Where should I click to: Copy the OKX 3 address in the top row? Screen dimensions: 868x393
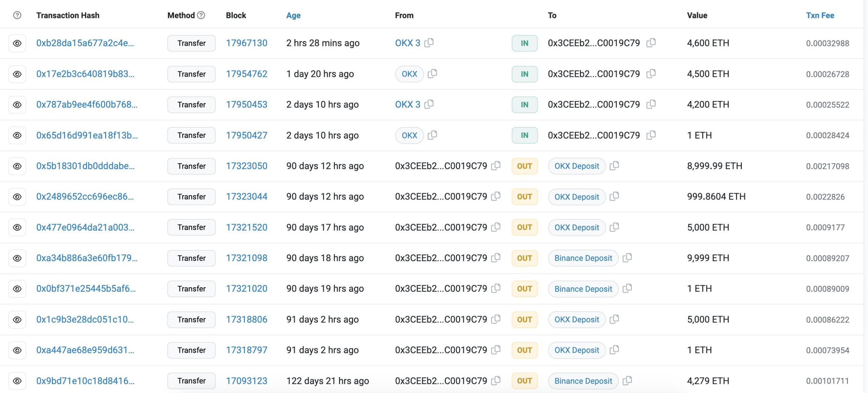coord(429,43)
